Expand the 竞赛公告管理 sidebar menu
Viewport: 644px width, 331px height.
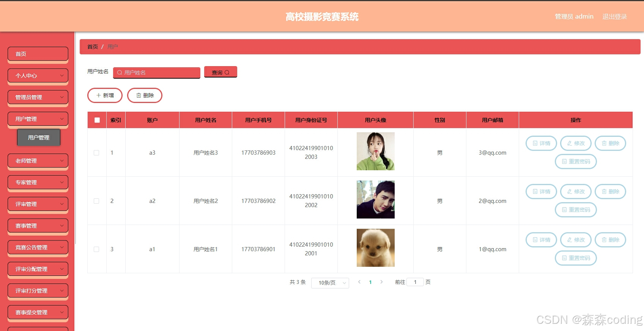(x=38, y=247)
